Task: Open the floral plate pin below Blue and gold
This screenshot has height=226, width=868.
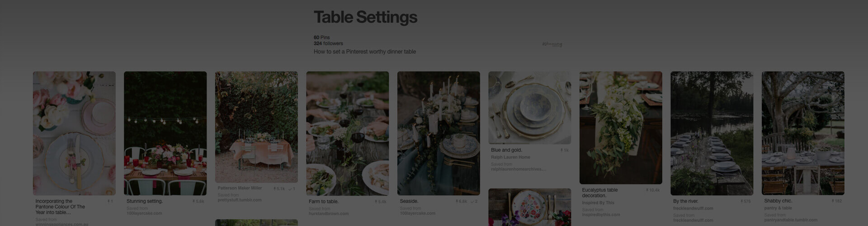Action: (x=529, y=207)
